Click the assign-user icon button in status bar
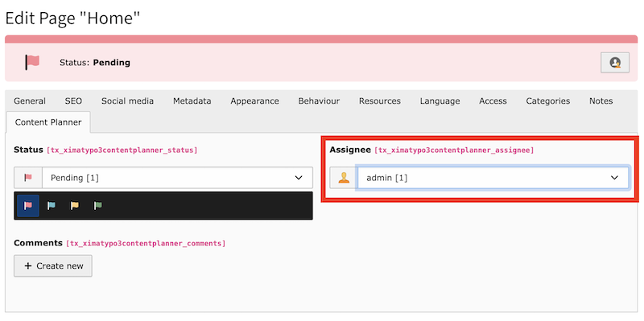The height and width of the screenshot is (321, 644). 615,63
